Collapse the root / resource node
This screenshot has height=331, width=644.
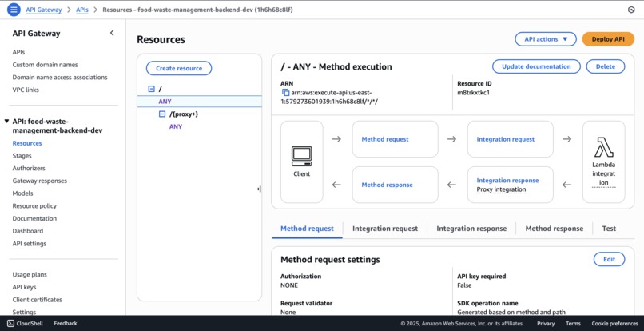coord(151,89)
